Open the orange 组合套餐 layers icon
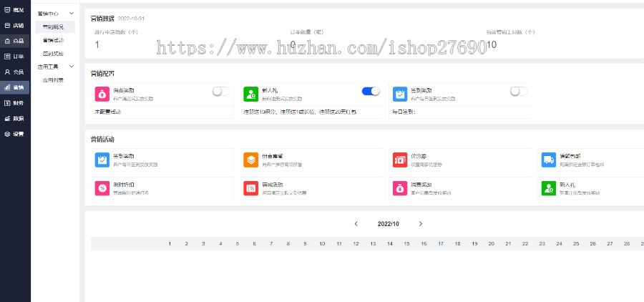The image size is (644, 302). coord(250,160)
